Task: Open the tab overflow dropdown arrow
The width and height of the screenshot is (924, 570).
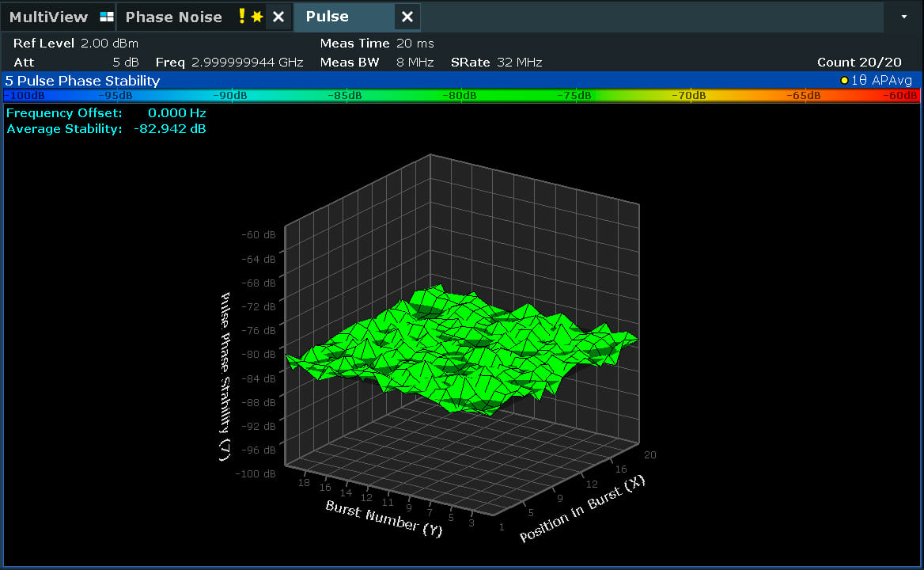Action: coord(904,17)
